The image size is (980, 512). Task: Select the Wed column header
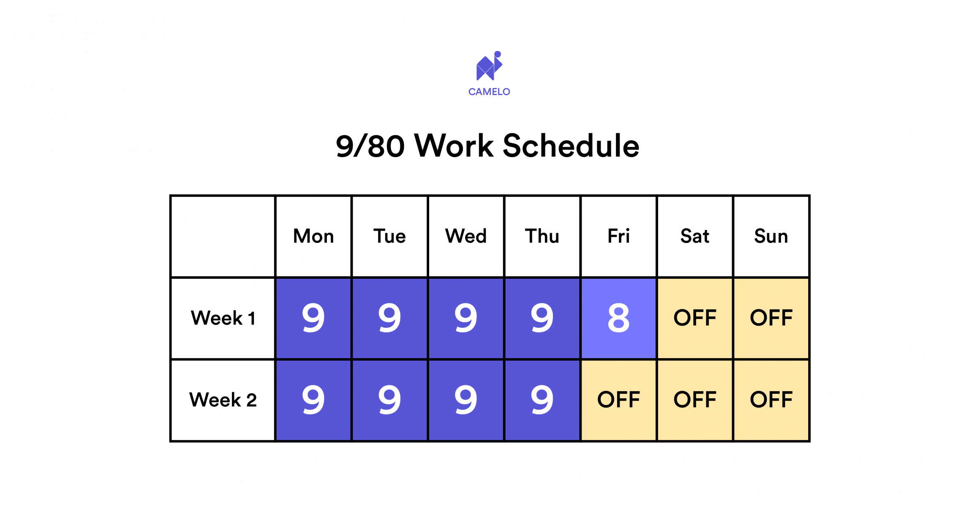point(466,236)
